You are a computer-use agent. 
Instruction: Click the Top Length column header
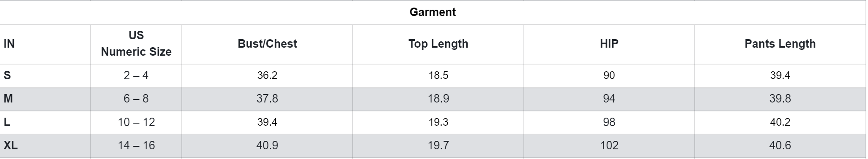pyautogui.click(x=438, y=44)
